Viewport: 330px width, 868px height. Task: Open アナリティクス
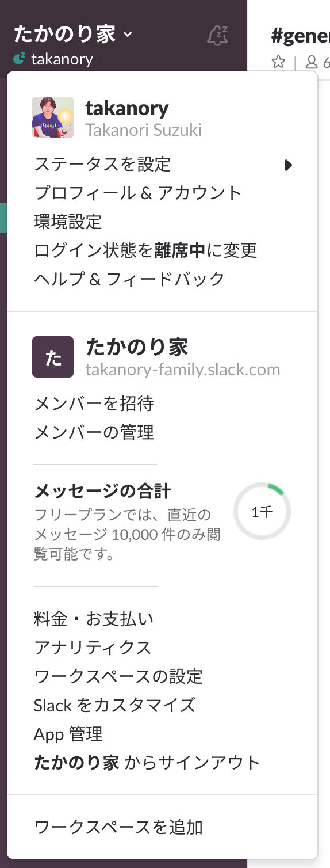(x=93, y=648)
